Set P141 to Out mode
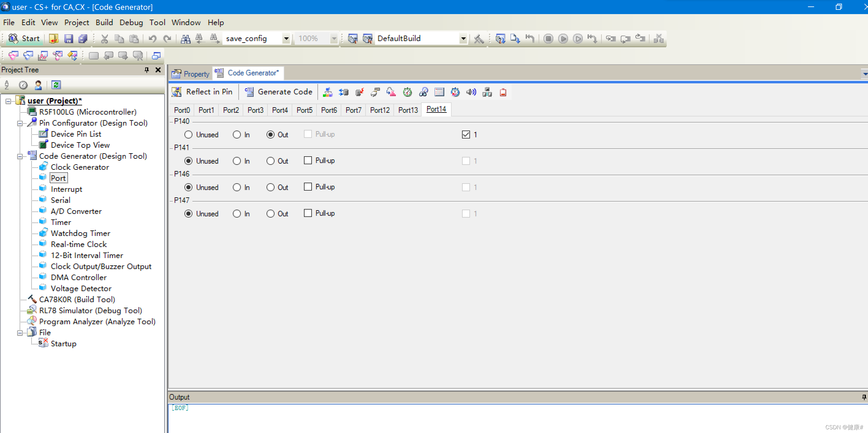The height and width of the screenshot is (433, 868). 270,161
